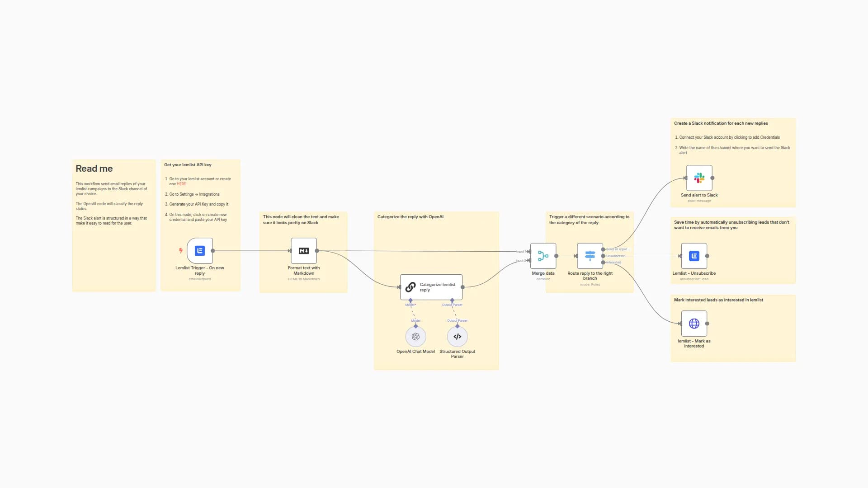The width and height of the screenshot is (868, 488).
Task: Click 'Connect your Slack account' instruction text
Action: 729,137
